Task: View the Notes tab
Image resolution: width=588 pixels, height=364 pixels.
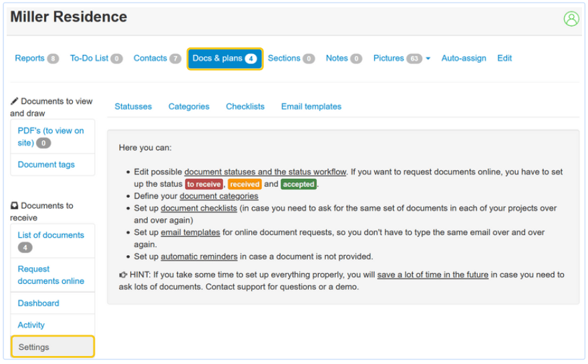Action: click(x=343, y=59)
